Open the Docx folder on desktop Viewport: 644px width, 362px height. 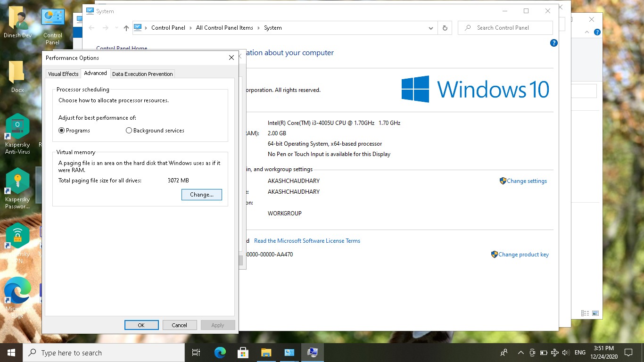(17, 76)
